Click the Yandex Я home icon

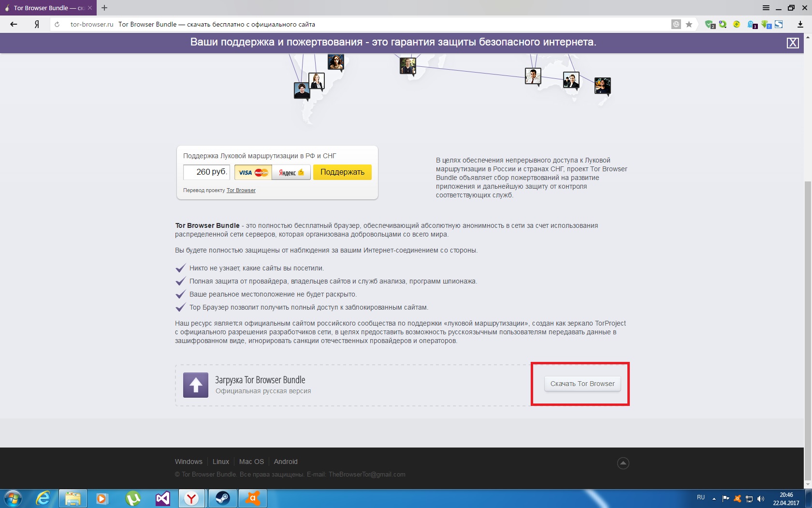click(x=36, y=24)
